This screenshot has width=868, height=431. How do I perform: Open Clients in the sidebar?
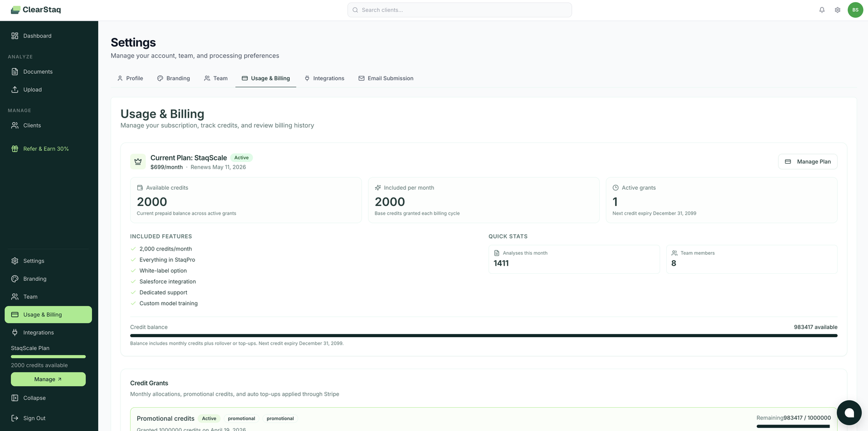tap(48, 125)
